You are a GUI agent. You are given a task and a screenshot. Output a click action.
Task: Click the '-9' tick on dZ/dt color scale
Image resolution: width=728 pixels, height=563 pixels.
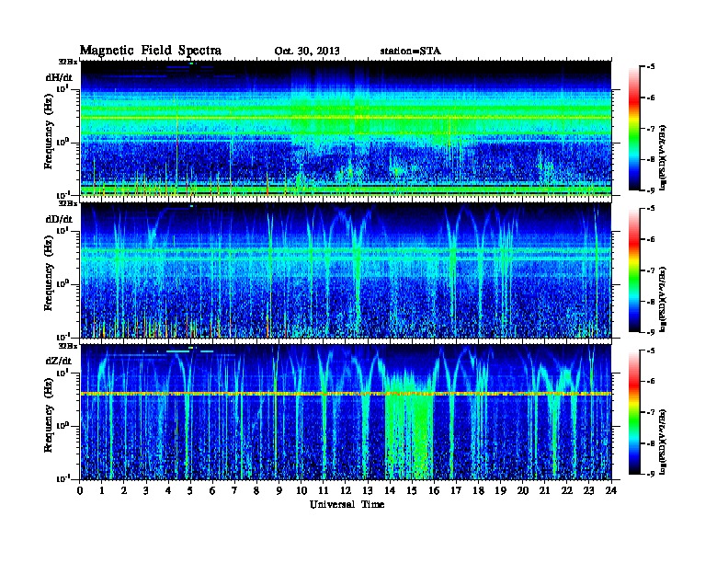[x=651, y=475]
